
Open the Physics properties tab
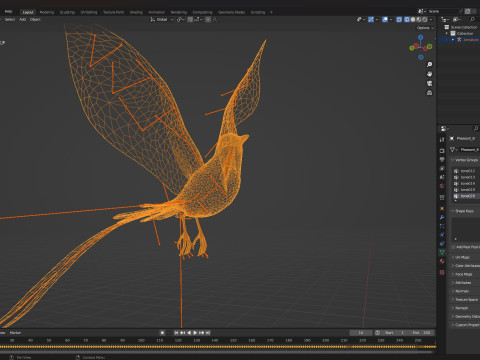click(442, 235)
